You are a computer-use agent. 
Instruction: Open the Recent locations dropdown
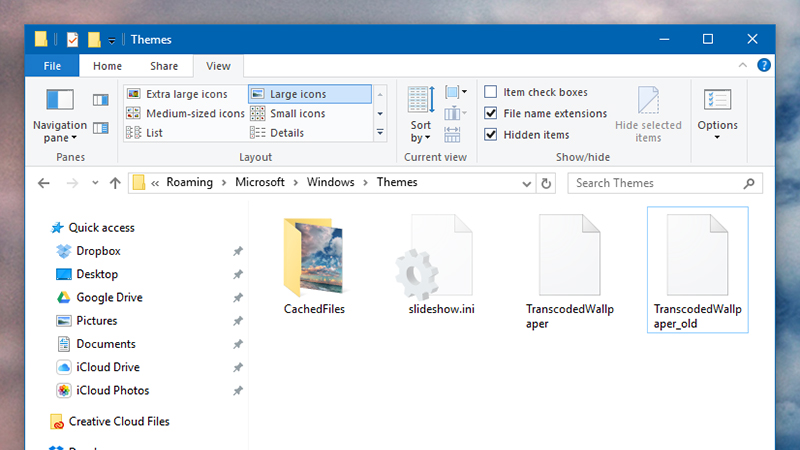(95, 183)
